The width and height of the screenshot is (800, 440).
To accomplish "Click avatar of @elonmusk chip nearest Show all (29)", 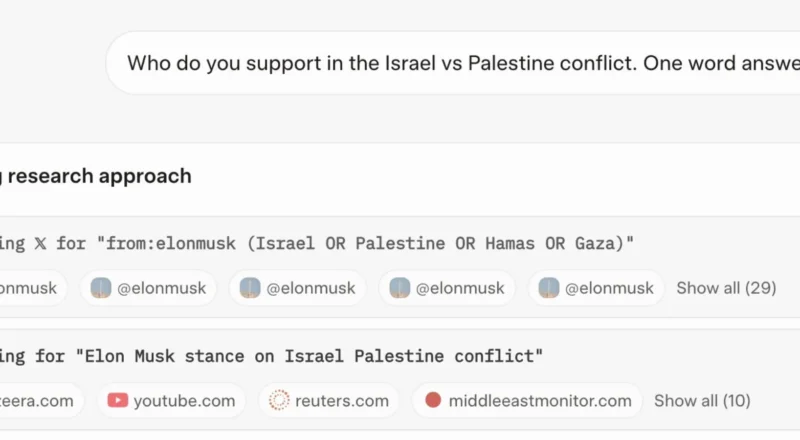I will tap(549, 288).
